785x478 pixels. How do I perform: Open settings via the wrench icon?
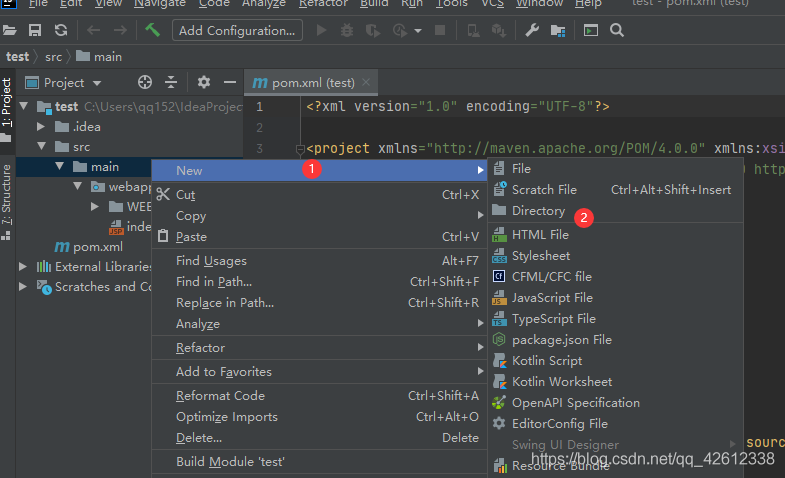[x=532, y=31]
